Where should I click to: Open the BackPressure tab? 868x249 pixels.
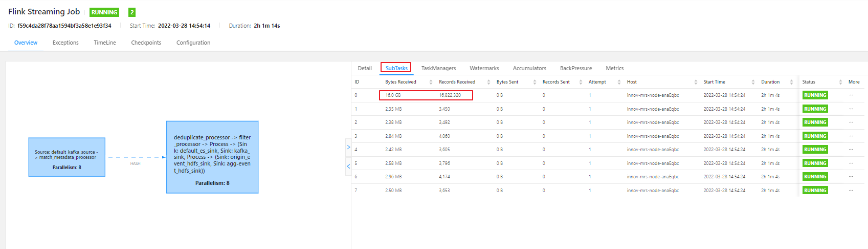click(576, 68)
